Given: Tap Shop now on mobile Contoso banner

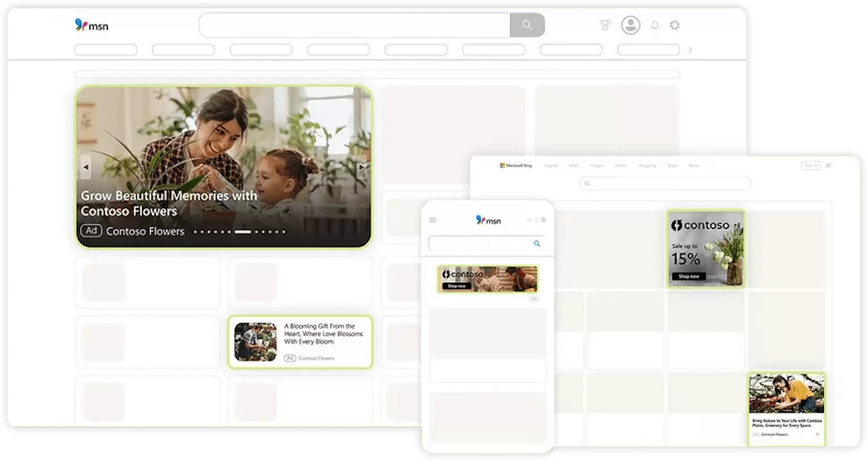Looking at the screenshot, I should click(x=456, y=286).
